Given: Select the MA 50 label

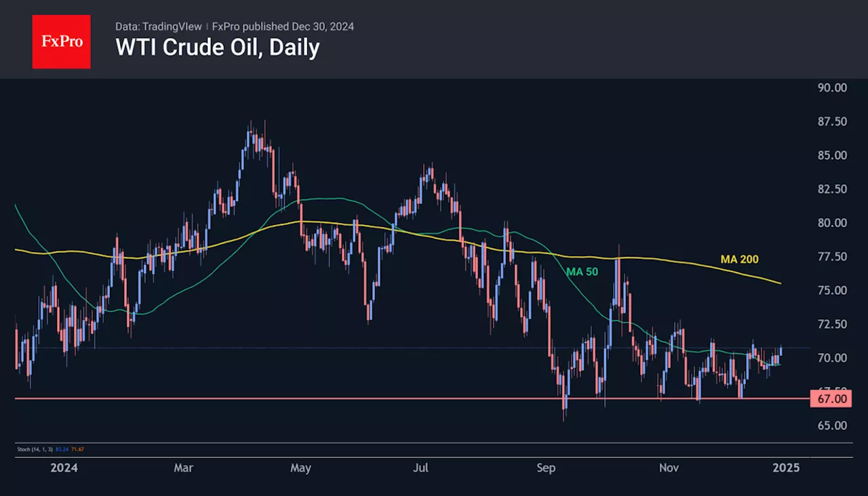Looking at the screenshot, I should (x=582, y=272).
